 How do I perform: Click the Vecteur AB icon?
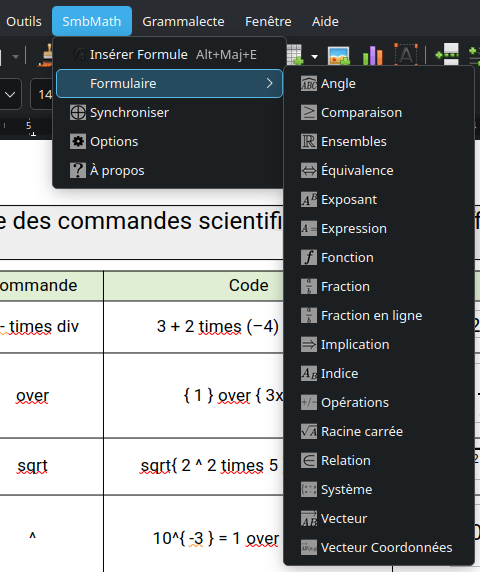pos(309,518)
